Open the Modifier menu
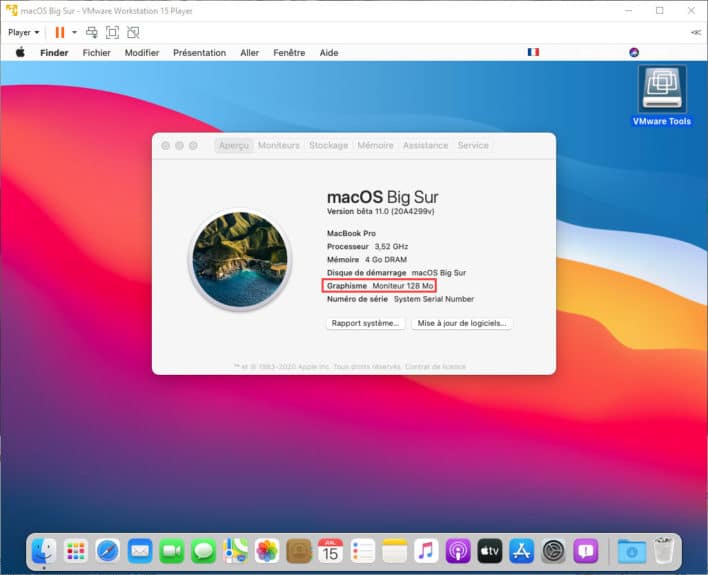708x575 pixels. click(x=142, y=53)
